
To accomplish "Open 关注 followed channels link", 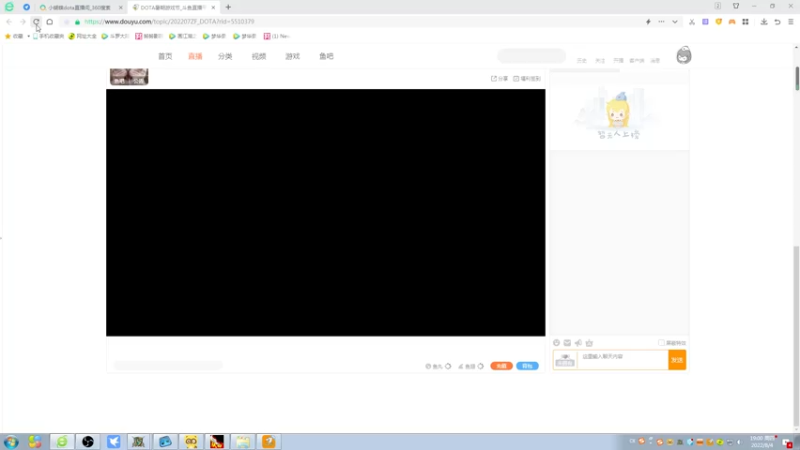I will [x=600, y=61].
